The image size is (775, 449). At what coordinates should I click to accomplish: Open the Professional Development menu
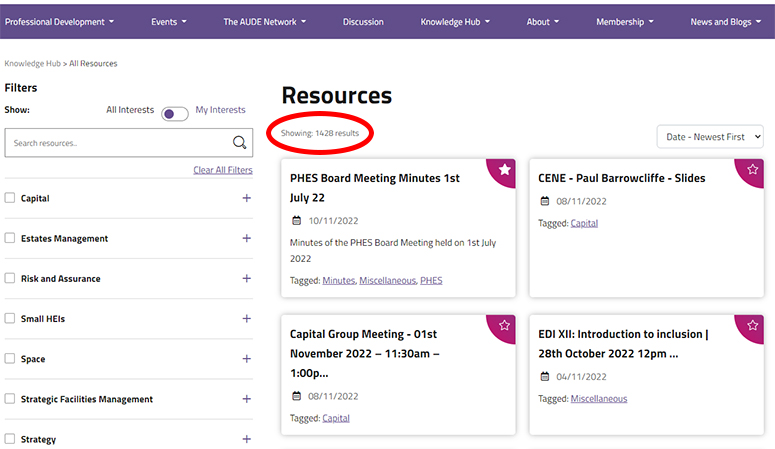tap(59, 21)
